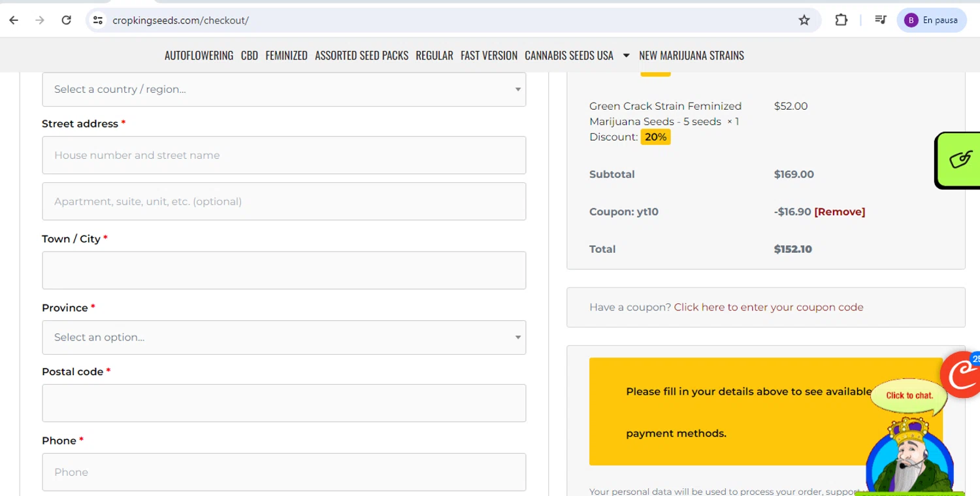Open AUTOFLOWERING category
This screenshot has height=496, width=980.
point(199,56)
